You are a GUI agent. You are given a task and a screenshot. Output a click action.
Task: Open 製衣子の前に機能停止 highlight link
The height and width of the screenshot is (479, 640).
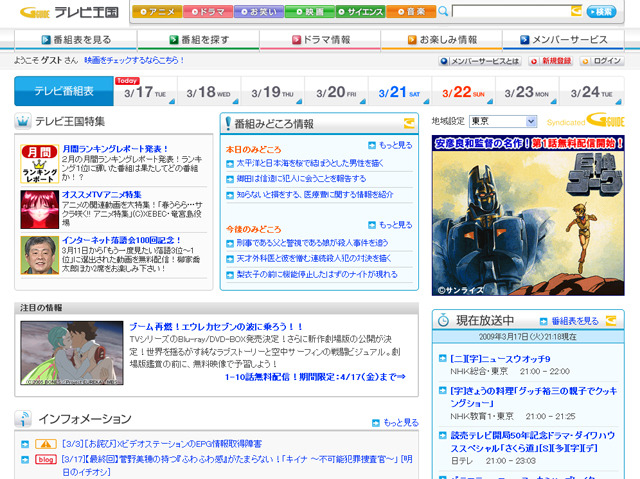tap(317, 274)
